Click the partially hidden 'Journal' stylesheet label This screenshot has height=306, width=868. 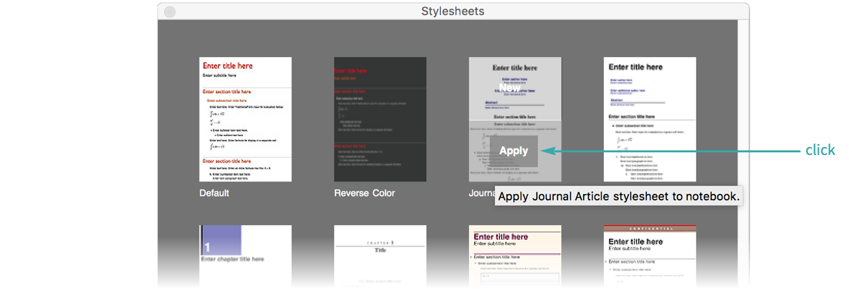click(481, 193)
